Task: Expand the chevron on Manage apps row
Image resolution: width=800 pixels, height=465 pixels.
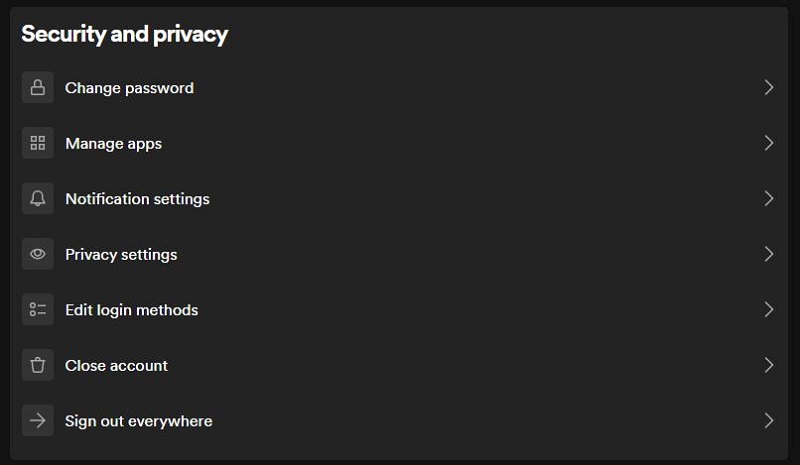Action: (x=769, y=143)
